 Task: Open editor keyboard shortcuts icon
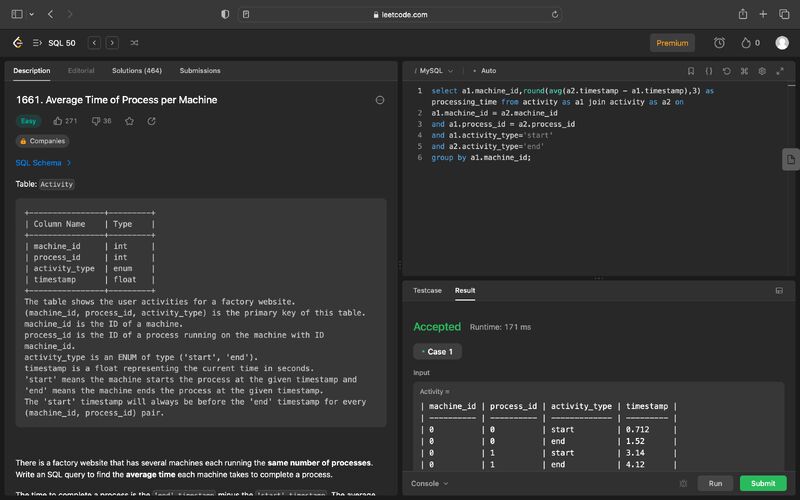point(744,71)
